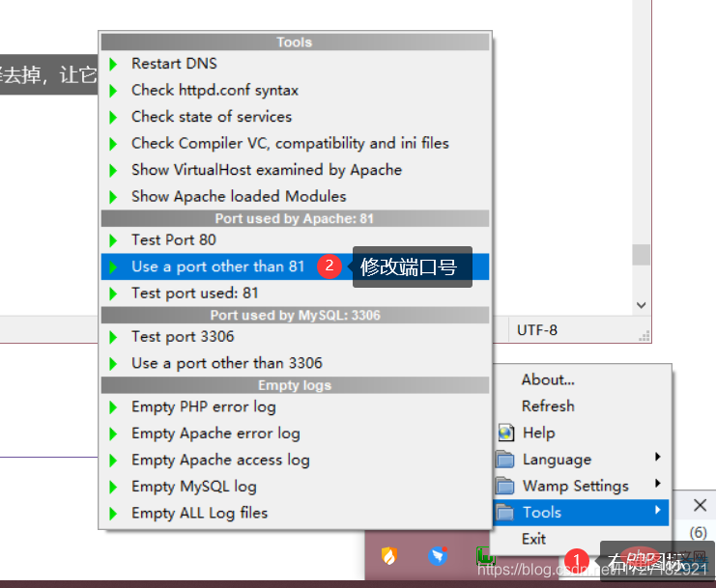Click Tools submenu arrow
This screenshot has height=588, width=716.
click(658, 510)
